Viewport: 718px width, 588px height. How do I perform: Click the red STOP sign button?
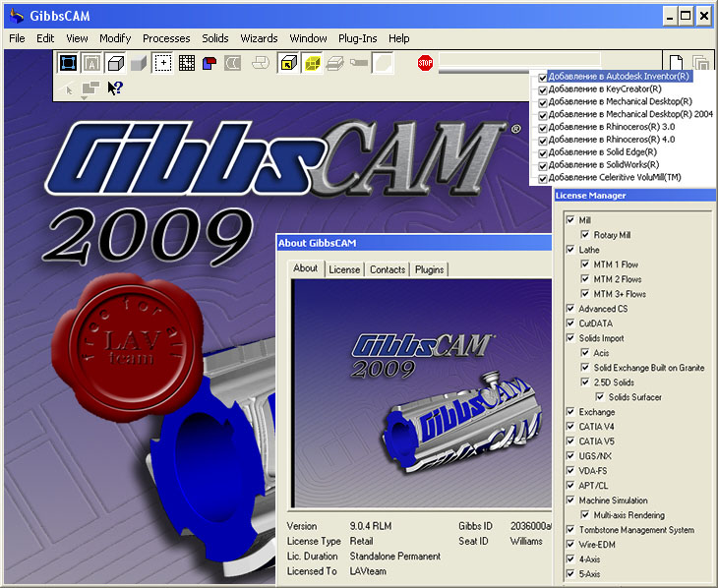point(426,63)
